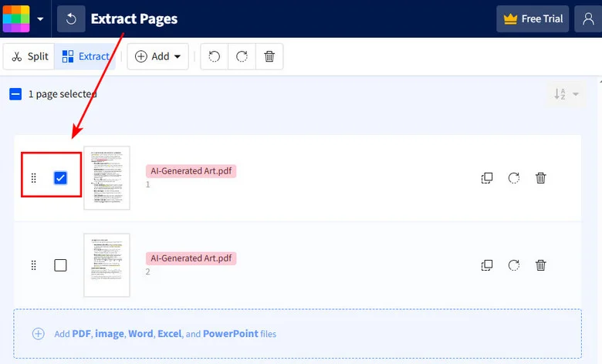The image size is (602, 364).
Task: Check the page 2 checkbox
Action: point(60,265)
